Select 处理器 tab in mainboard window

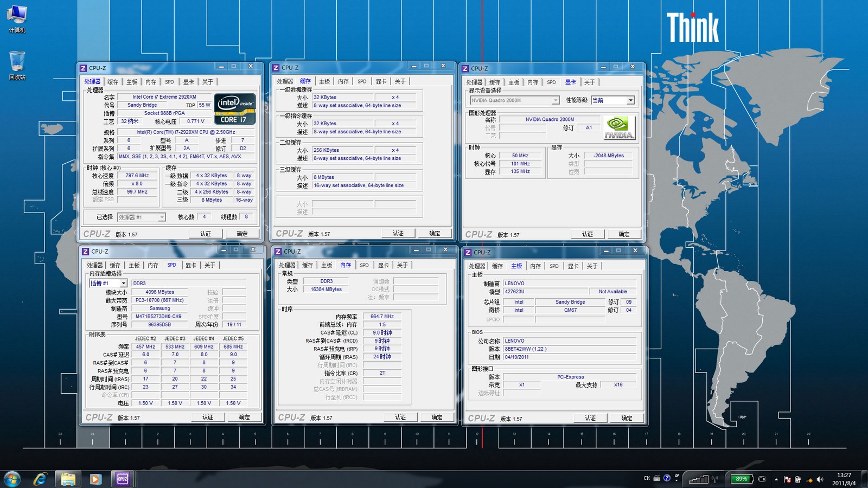[477, 266]
